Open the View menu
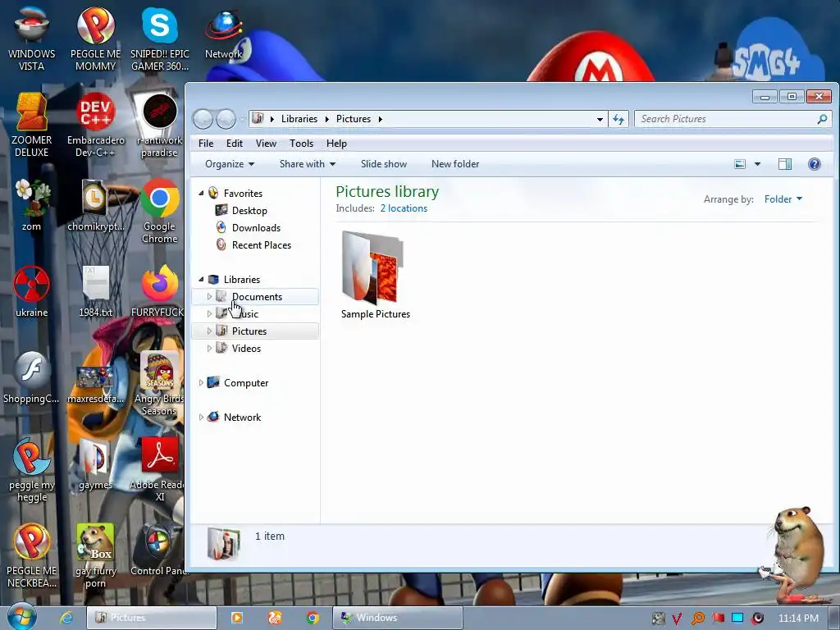Viewport: 840px width, 630px height. click(x=266, y=144)
